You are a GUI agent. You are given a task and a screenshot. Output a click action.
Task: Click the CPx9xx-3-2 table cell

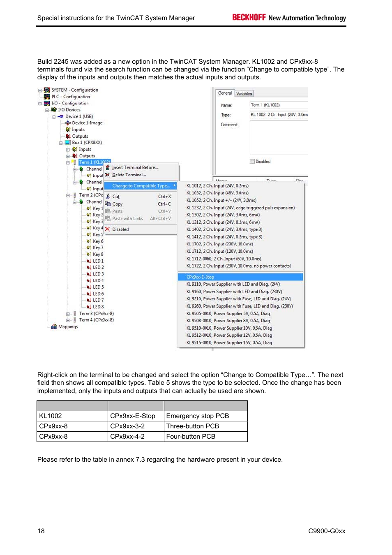coord(136,426)
